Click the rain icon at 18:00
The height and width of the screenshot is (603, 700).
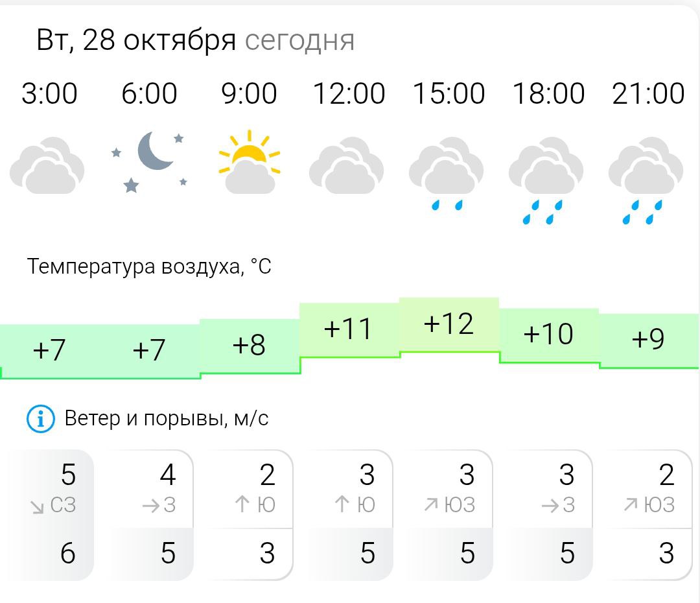click(546, 180)
